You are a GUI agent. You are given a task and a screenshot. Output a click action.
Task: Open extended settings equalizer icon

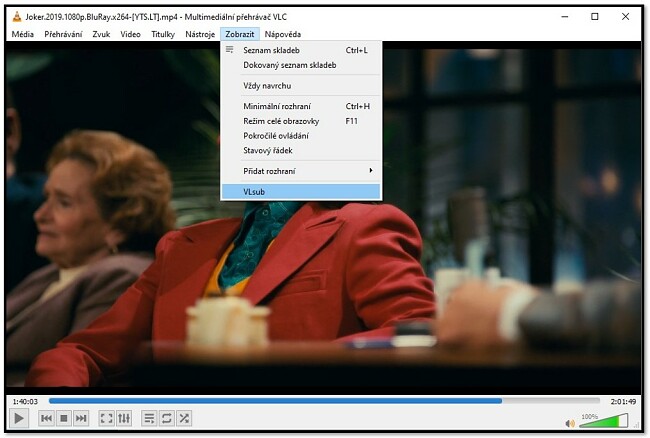(124, 418)
